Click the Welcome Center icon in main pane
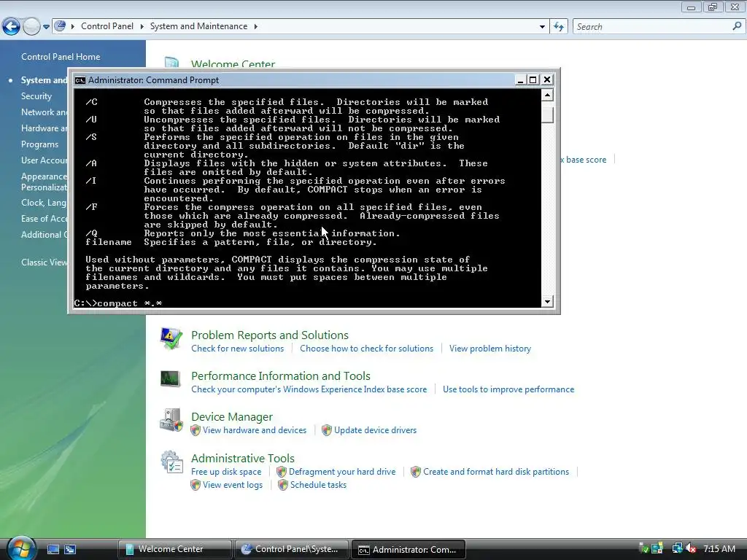 (x=171, y=63)
